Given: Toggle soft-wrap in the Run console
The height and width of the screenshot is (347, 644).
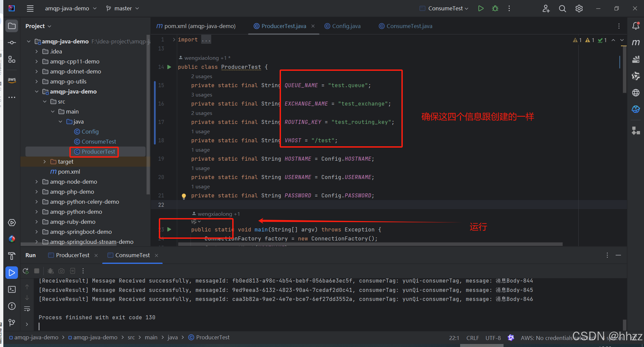Looking at the screenshot, I should click(x=27, y=309).
